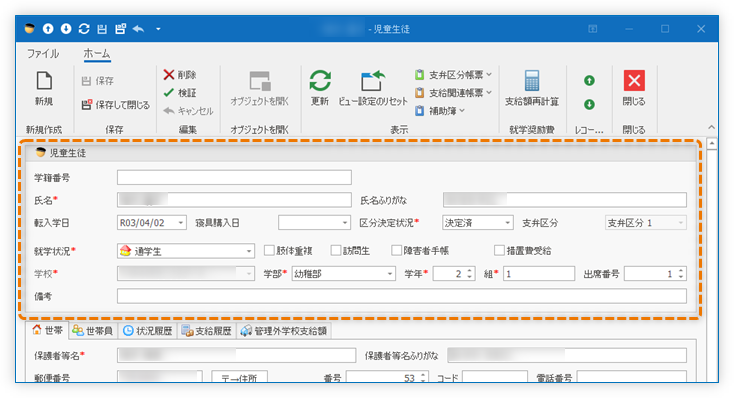Click the 備考 input field
The width and height of the screenshot is (734, 398).
point(402,296)
